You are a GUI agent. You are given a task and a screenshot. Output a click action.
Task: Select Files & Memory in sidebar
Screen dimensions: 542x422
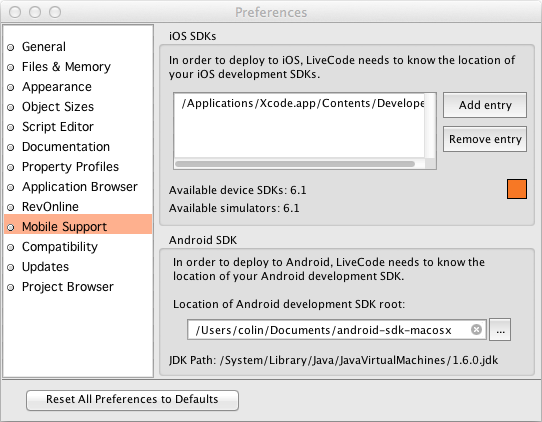coord(66,67)
